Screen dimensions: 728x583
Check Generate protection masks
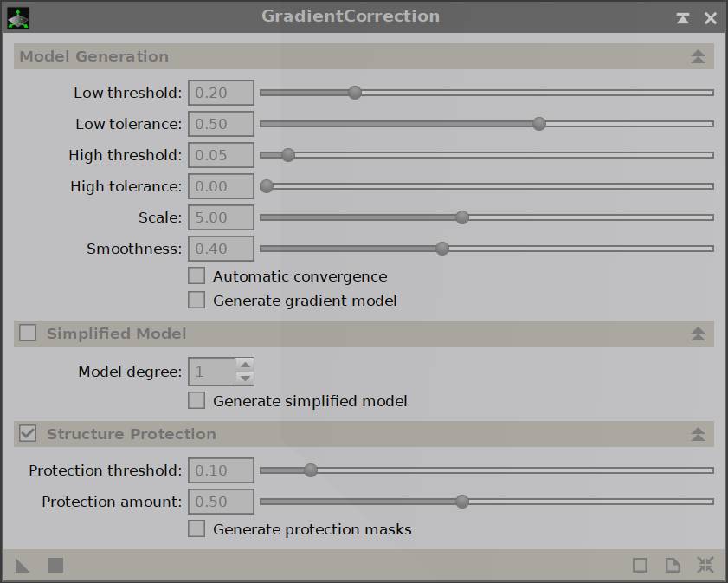(196, 528)
